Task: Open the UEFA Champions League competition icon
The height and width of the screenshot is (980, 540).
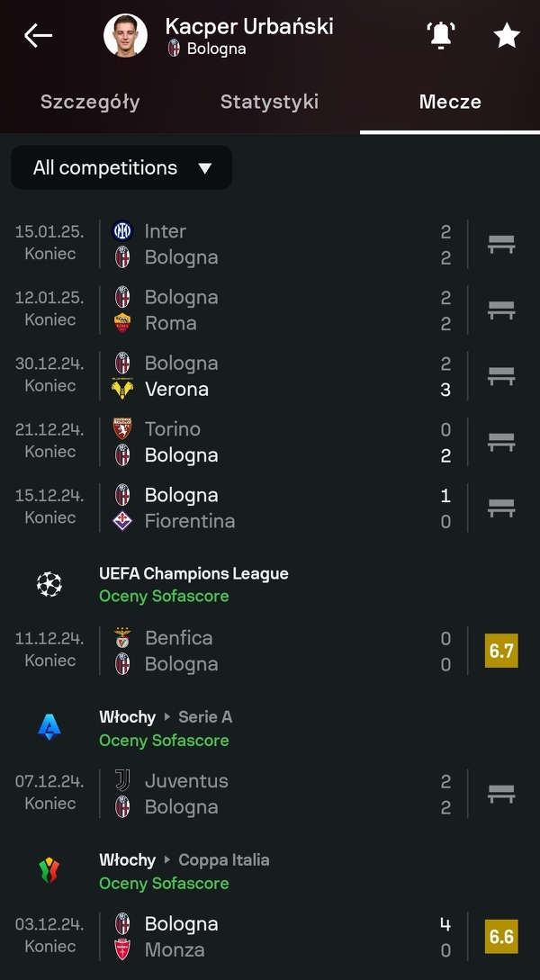Action: [x=49, y=584]
